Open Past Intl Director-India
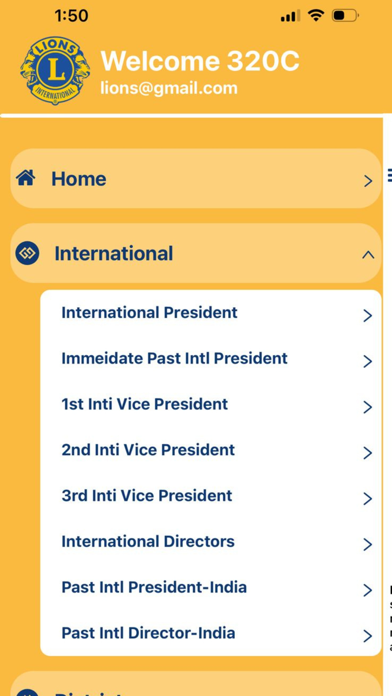The image size is (392, 696). pos(210,633)
